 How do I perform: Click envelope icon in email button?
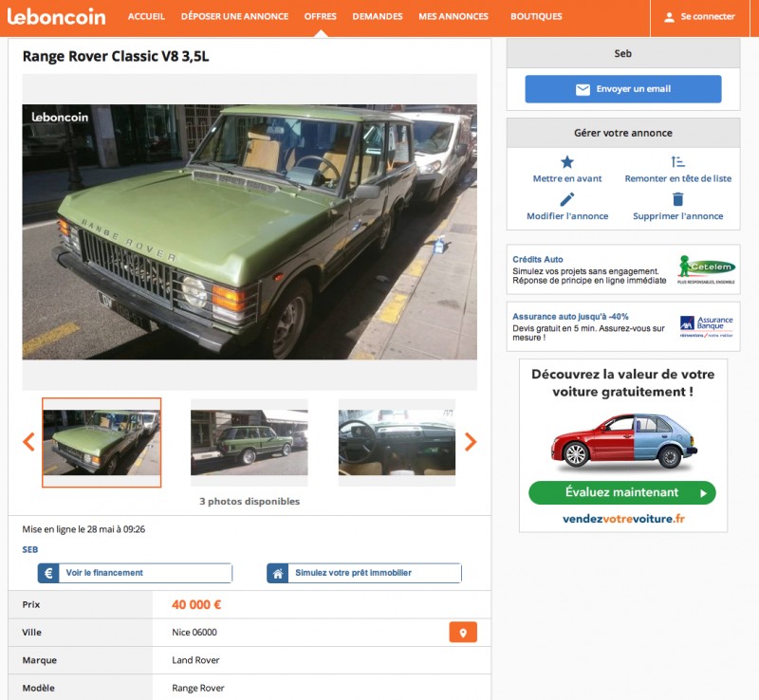pos(583,89)
